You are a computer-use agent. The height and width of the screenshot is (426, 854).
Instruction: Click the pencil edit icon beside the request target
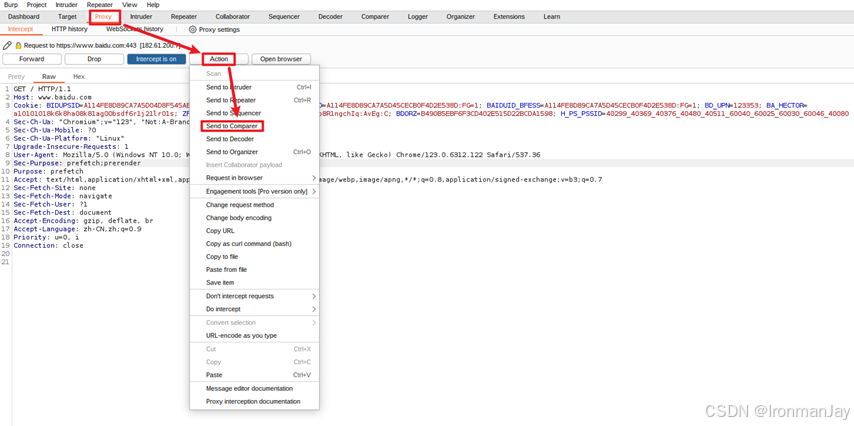click(x=7, y=46)
